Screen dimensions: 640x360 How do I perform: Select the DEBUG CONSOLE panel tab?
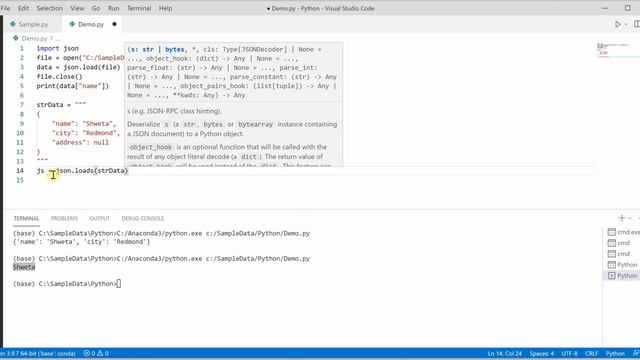(143, 218)
